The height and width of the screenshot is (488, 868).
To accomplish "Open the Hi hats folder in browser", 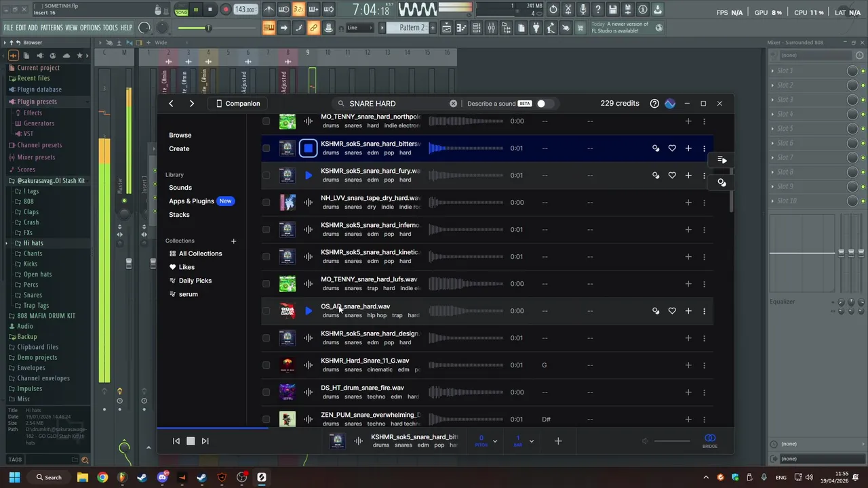I will point(33,243).
